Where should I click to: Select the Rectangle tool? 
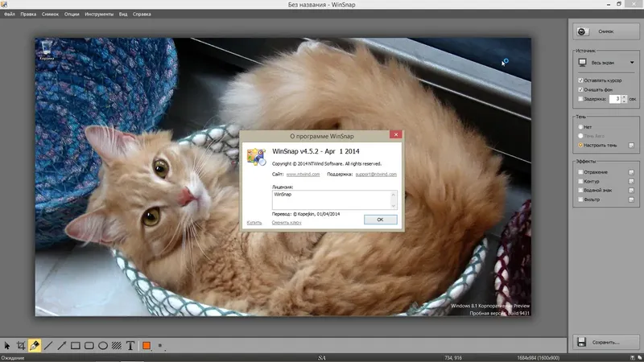(75, 346)
